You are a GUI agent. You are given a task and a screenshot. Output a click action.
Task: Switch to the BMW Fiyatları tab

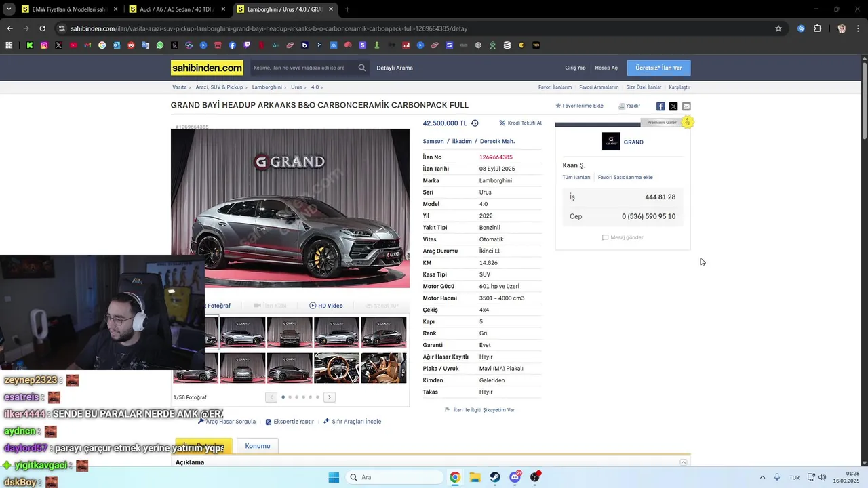[68, 9]
